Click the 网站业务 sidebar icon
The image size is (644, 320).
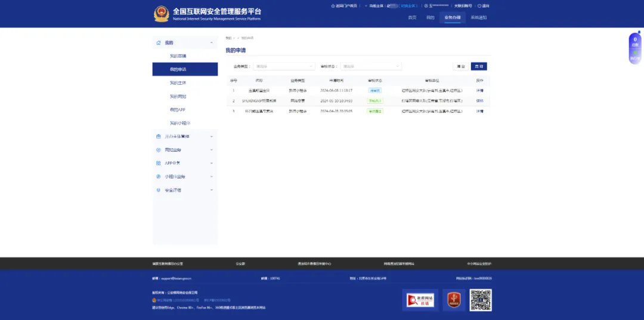[x=158, y=150]
